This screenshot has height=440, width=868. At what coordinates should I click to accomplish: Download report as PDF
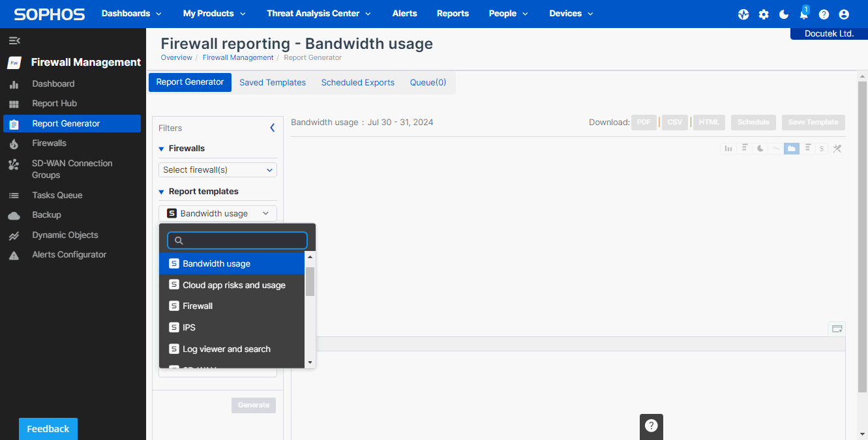(x=644, y=122)
